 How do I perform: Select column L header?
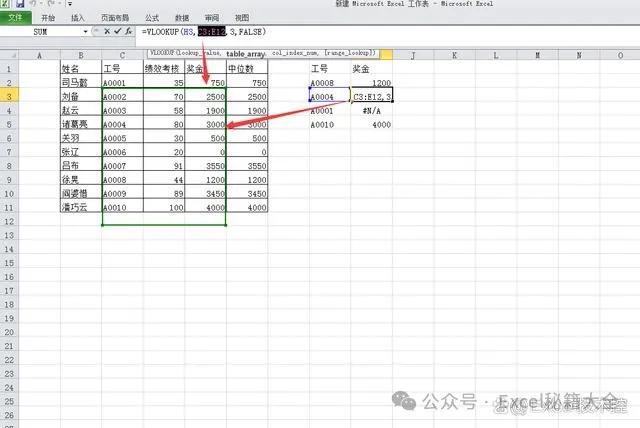click(496, 55)
